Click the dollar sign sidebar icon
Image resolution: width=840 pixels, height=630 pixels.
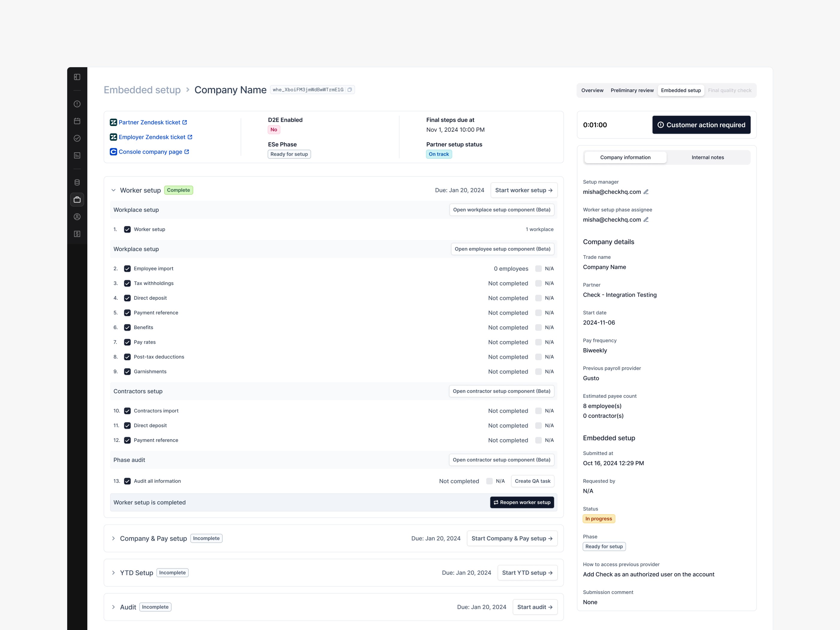coord(77,234)
